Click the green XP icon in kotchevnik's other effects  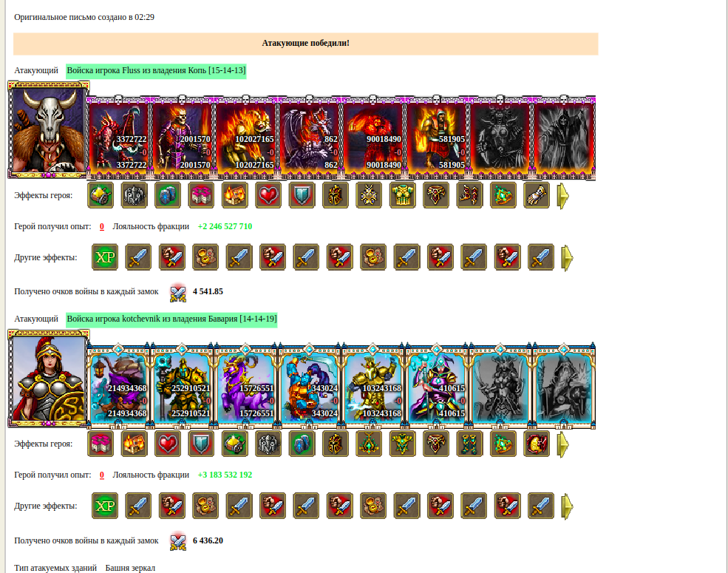click(x=105, y=506)
